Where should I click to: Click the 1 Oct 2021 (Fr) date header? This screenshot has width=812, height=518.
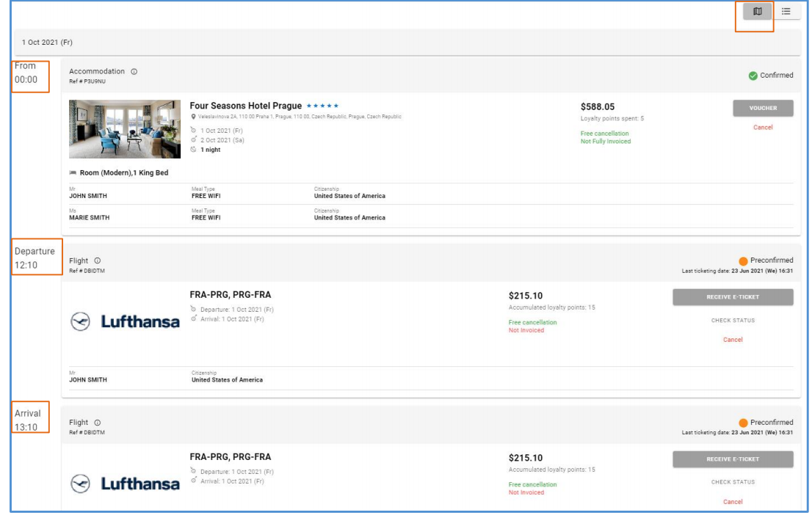click(x=48, y=43)
